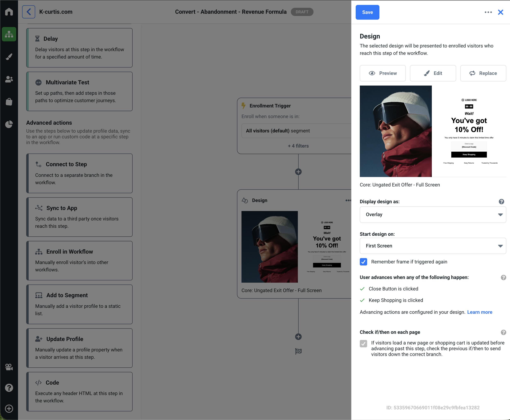Click the Preview button

click(383, 73)
